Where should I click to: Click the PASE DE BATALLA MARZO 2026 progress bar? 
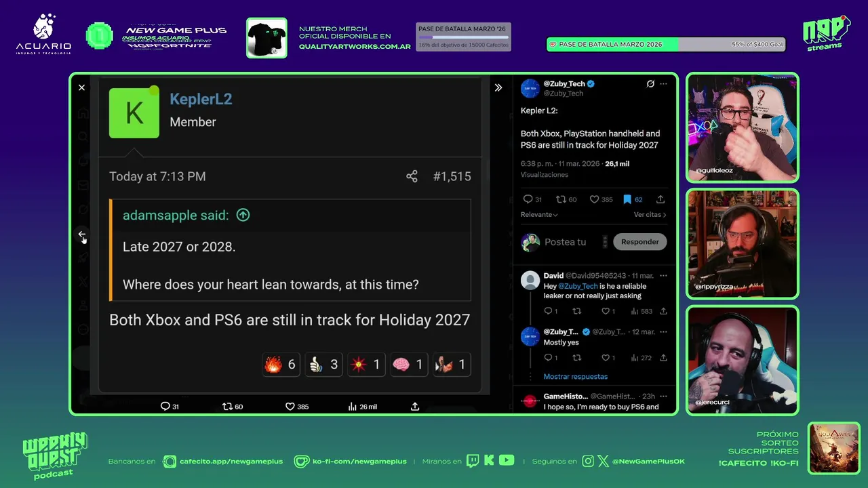666,44
